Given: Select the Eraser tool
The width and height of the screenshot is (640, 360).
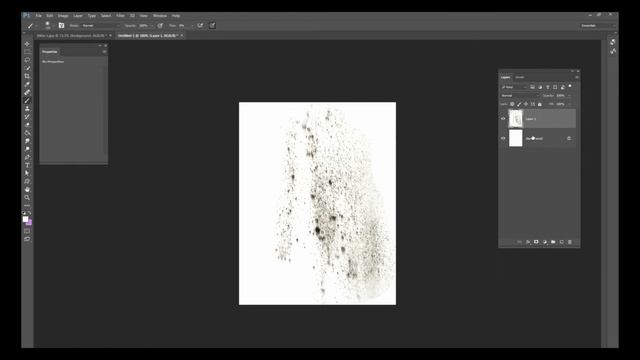Looking at the screenshot, I should click(27, 125).
